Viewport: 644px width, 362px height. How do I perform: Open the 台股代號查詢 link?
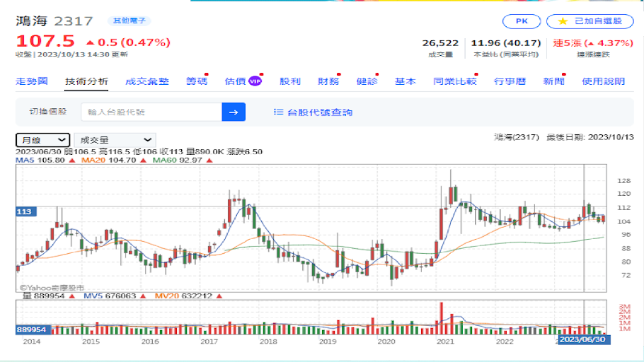point(320,112)
